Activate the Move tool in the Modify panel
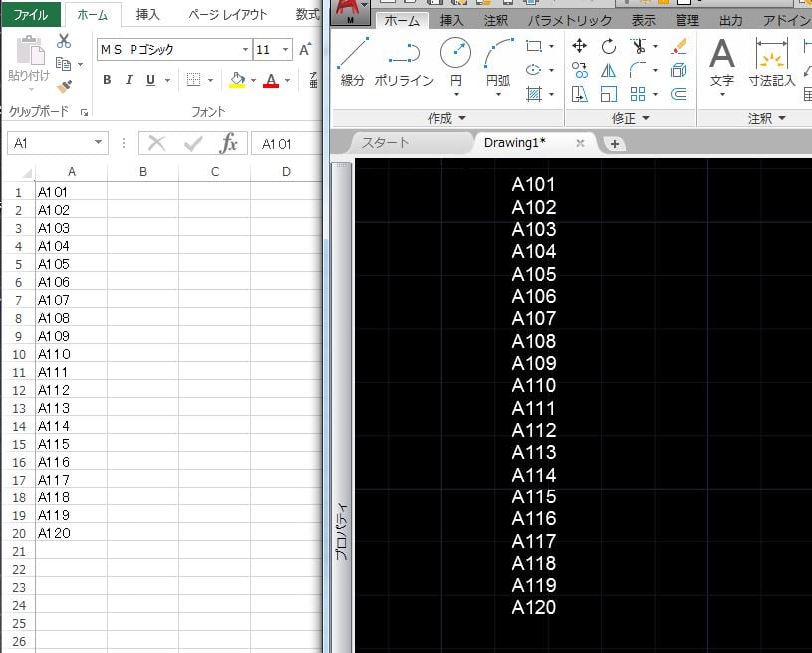The width and height of the screenshot is (812, 653). click(580, 46)
